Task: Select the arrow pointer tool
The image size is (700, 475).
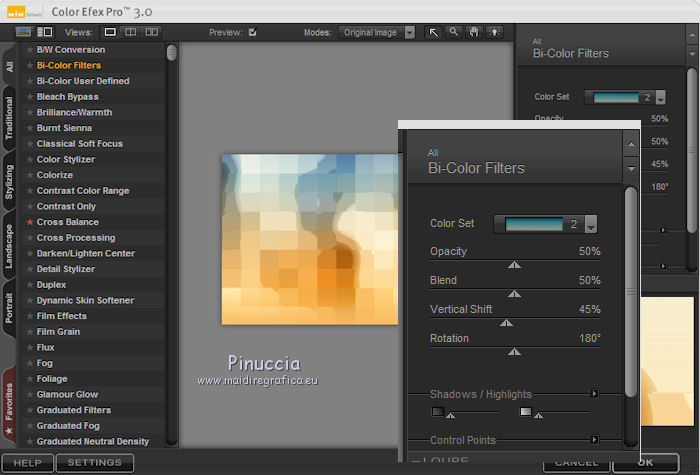Action: tap(434, 32)
